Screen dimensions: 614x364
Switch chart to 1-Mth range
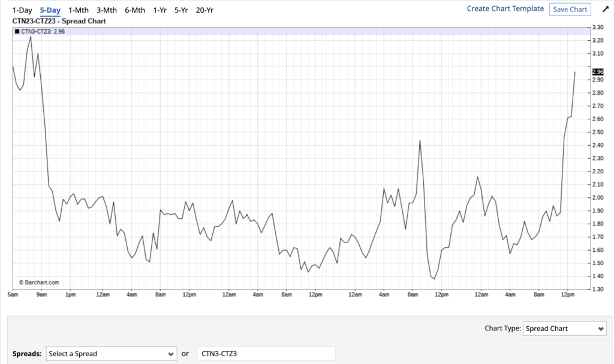79,10
